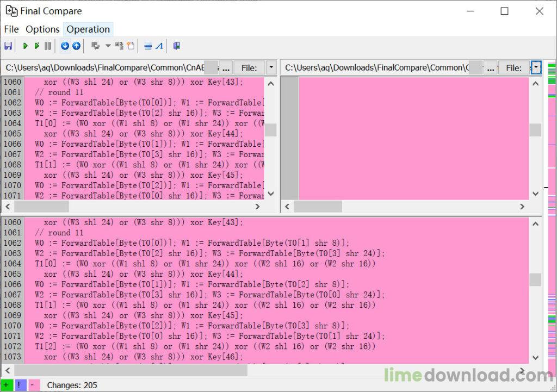This screenshot has width=557, height=392.
Task: Click the new-document icon in the toolbar
Action: pyautogui.click(x=131, y=46)
